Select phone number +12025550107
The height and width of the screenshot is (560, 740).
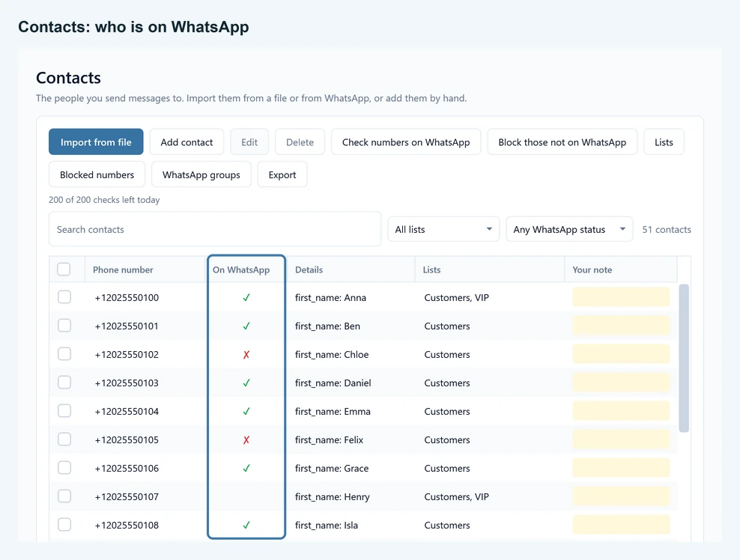[x=127, y=497]
